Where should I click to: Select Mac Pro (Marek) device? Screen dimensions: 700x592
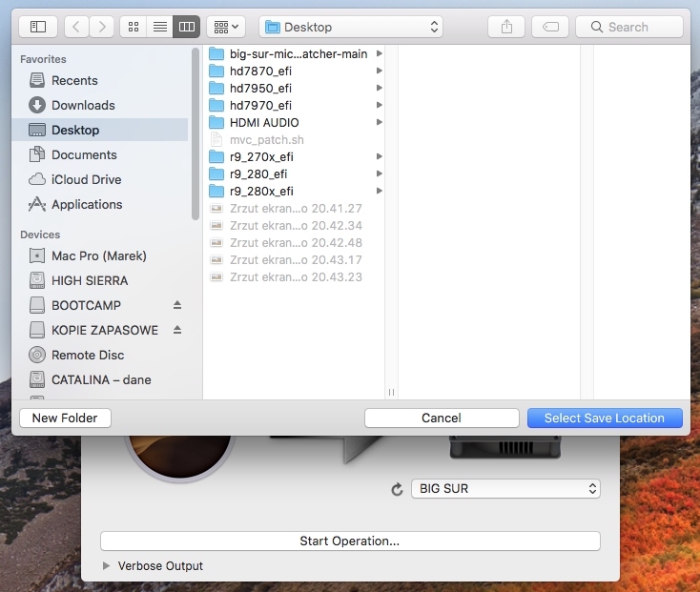pos(100,255)
